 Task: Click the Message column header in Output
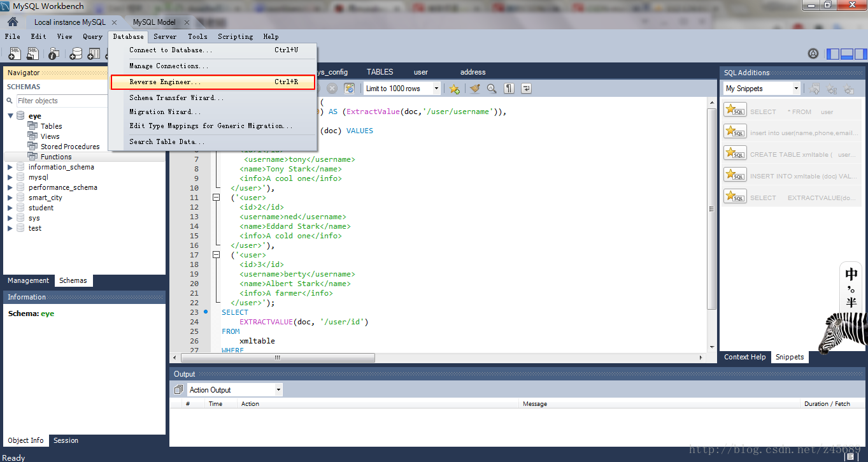coord(659,403)
